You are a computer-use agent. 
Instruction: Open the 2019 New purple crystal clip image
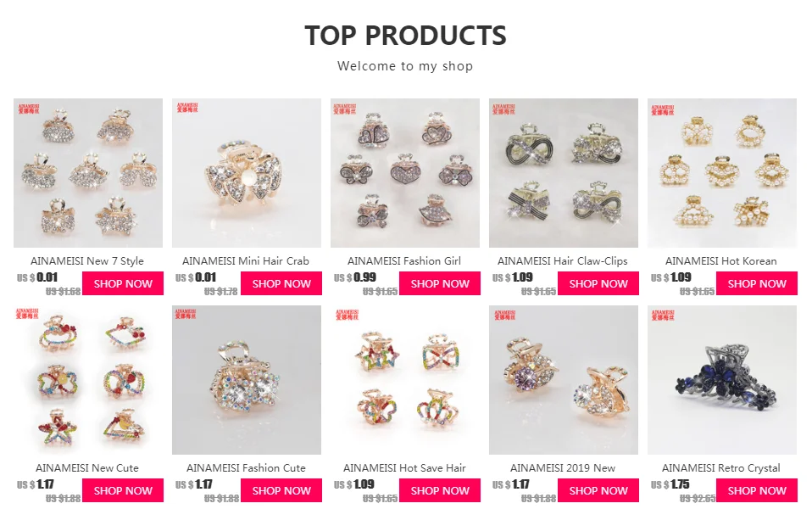pyautogui.click(x=564, y=379)
